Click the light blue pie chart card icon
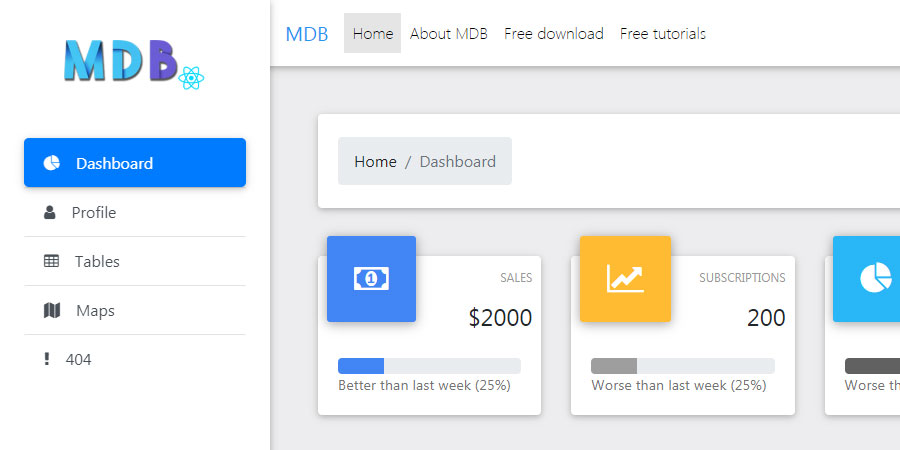900x450 pixels. coord(866,279)
